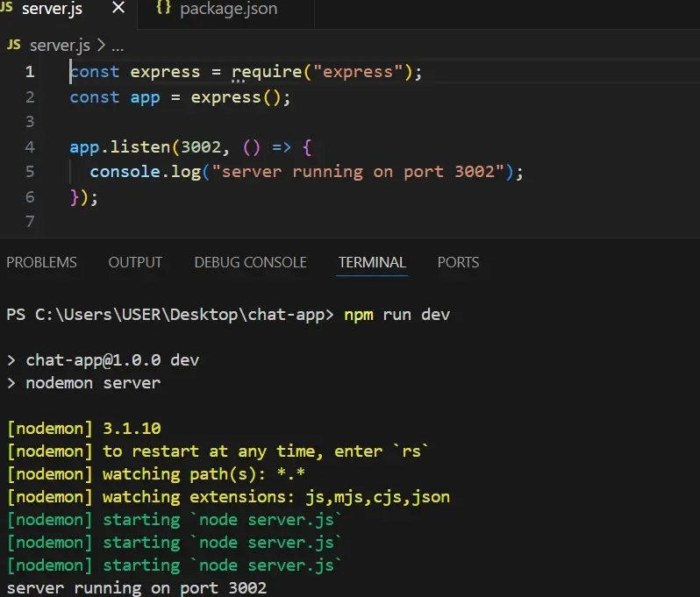
Task: Click line number 4 in the gutter
Action: pos(30,146)
